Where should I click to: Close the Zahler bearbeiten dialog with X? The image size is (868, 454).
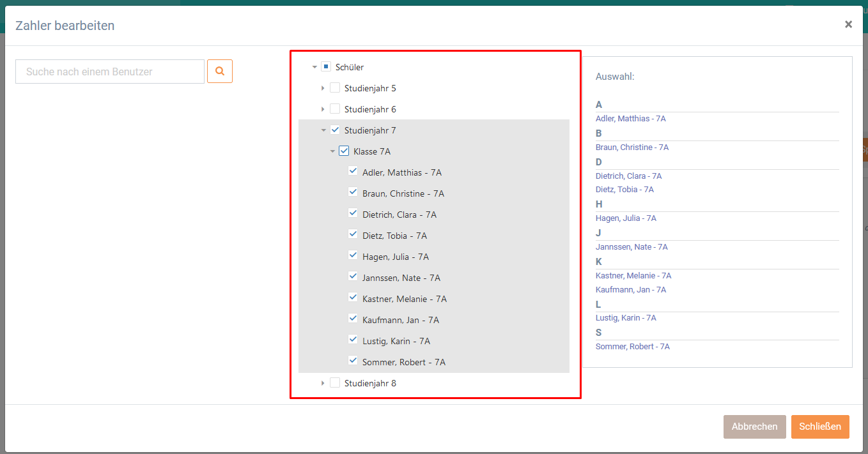pos(848,24)
